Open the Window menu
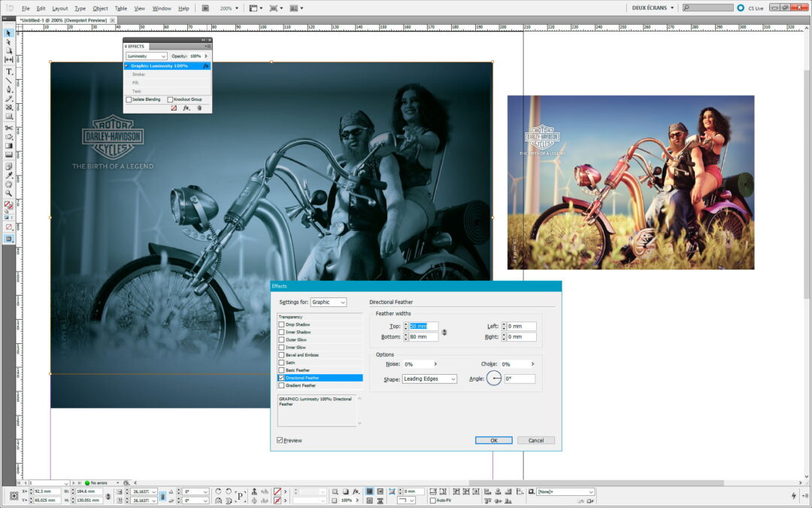 click(162, 8)
